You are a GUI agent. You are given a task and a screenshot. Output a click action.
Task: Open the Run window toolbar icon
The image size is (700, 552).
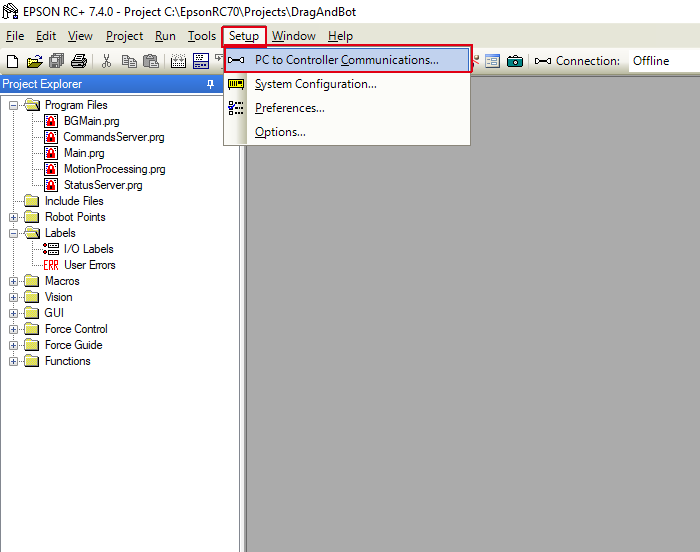tap(201, 61)
